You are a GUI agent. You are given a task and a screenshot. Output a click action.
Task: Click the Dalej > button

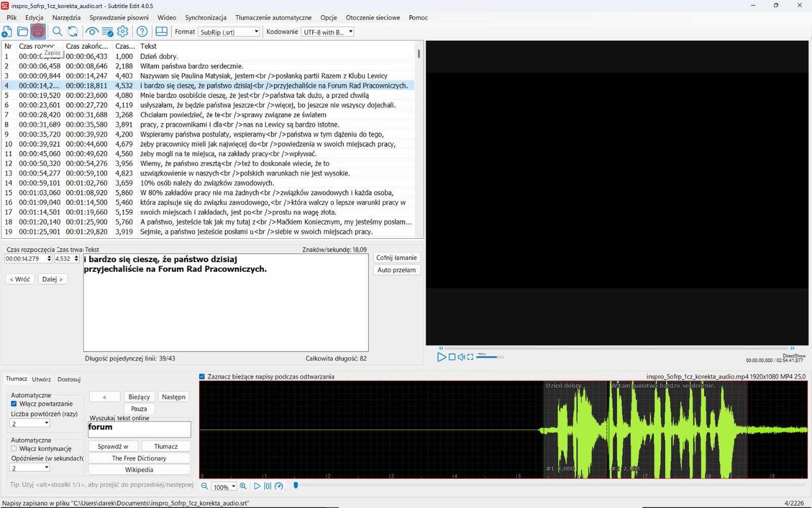pos(52,279)
